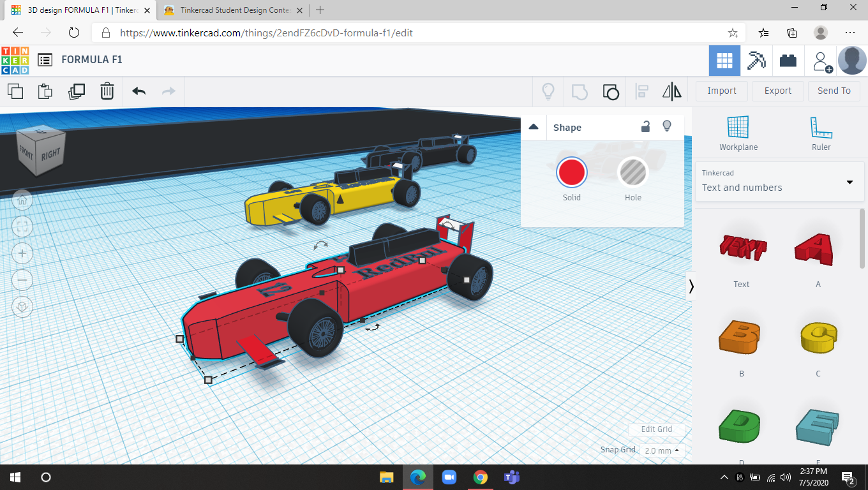Open the Align tool
Image resolution: width=868 pixels, height=490 pixels.
click(641, 91)
